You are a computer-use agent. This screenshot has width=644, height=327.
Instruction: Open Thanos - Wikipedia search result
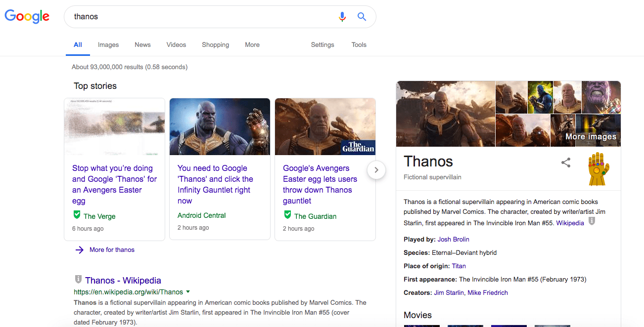coord(123,281)
